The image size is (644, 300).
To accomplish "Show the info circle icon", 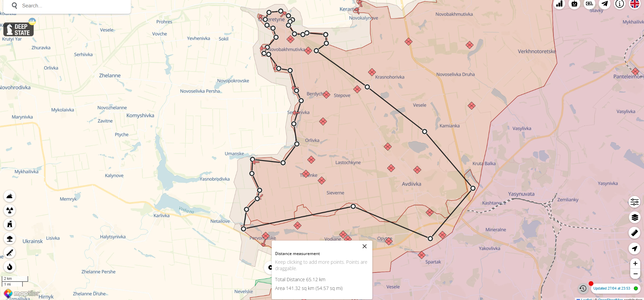I will (620, 4).
